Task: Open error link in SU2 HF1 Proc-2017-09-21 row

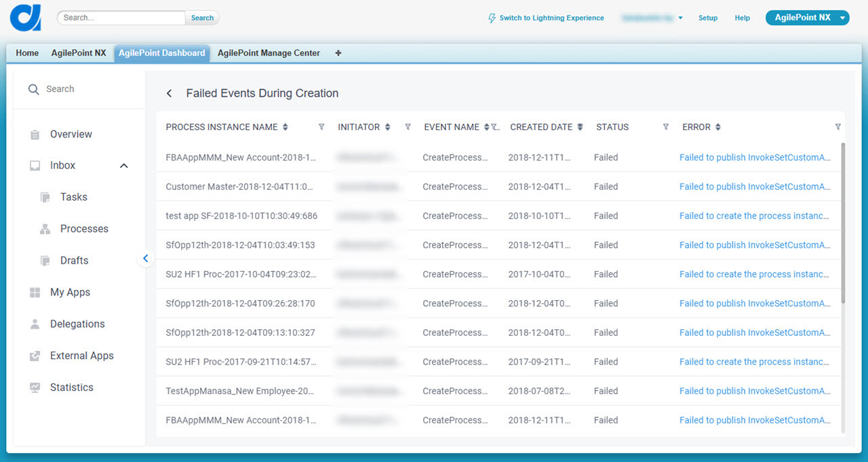Action: (x=754, y=362)
